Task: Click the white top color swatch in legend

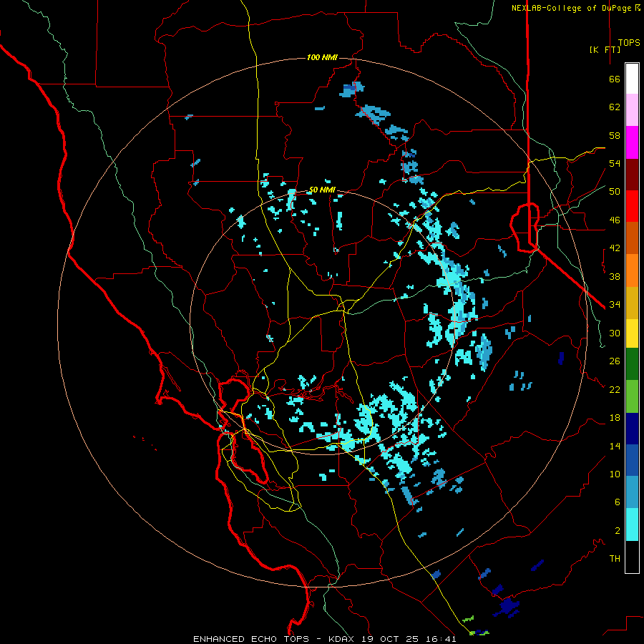Action: tap(632, 79)
